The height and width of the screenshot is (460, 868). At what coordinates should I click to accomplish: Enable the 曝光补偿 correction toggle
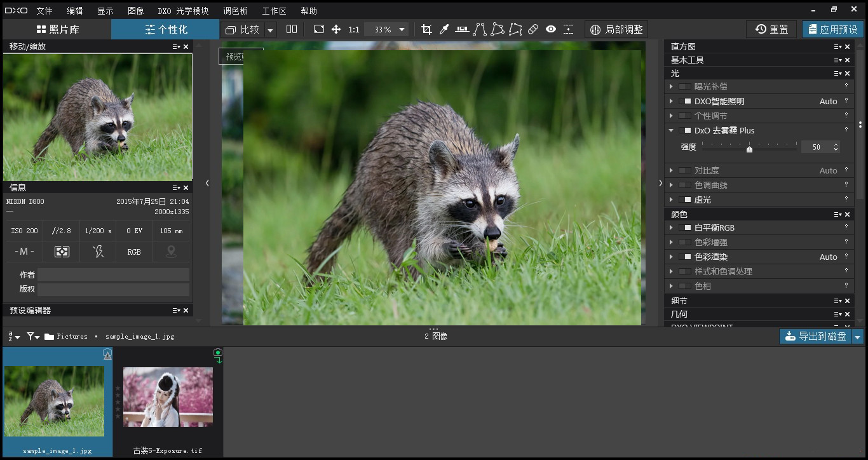684,86
